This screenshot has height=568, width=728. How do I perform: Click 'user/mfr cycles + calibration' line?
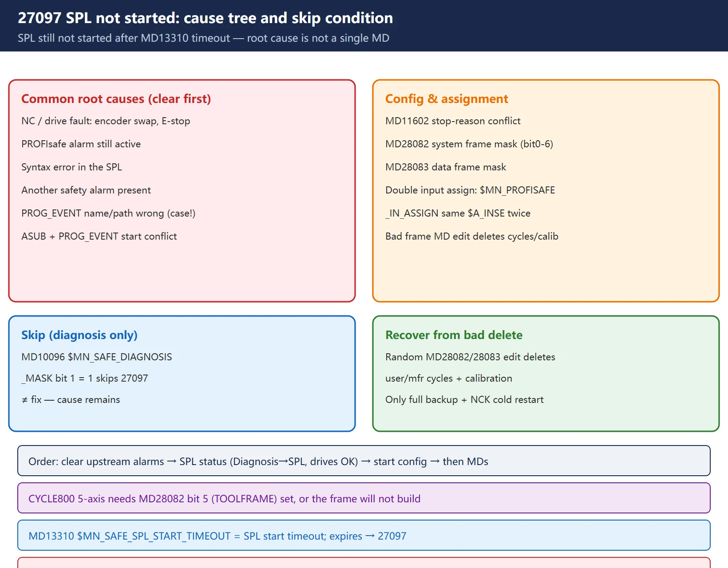pyautogui.click(x=449, y=379)
